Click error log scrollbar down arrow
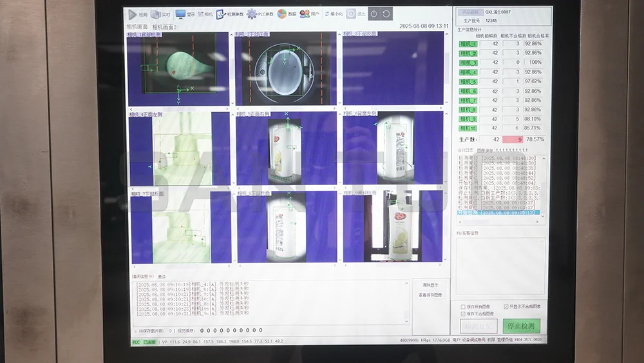The height and width of the screenshot is (363, 644). tap(406, 322)
